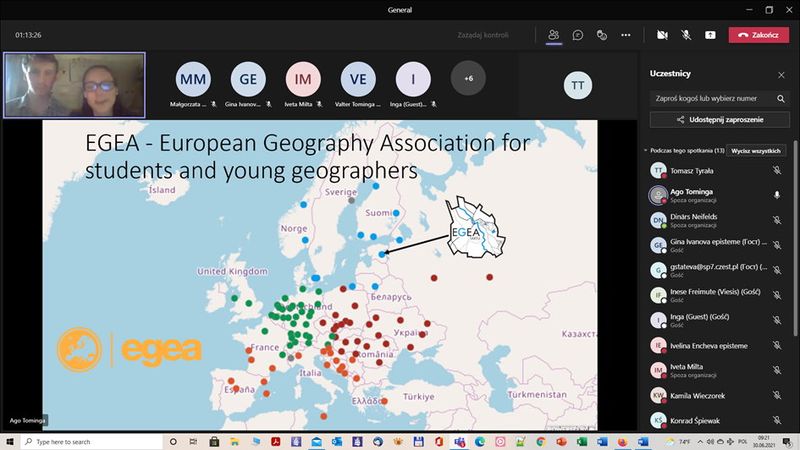
Task: Click the active mic icon beside Ago Tominga
Action: 777,195
